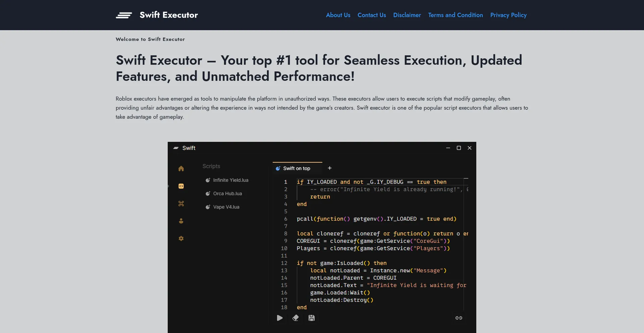Open the code editor sidebar icon
Viewport: 644px width, 333px height.
coord(181,186)
